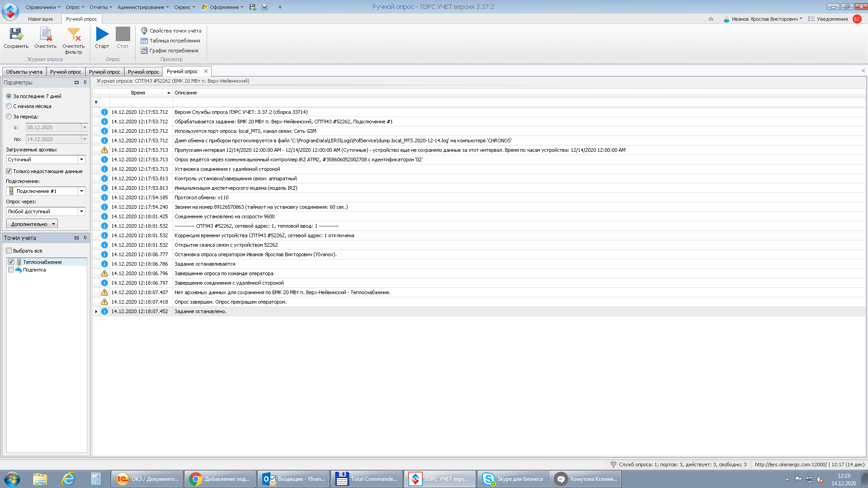Viewport: 868px width, 488px height.
Task: Click the Save journal icon
Action: click(x=16, y=35)
